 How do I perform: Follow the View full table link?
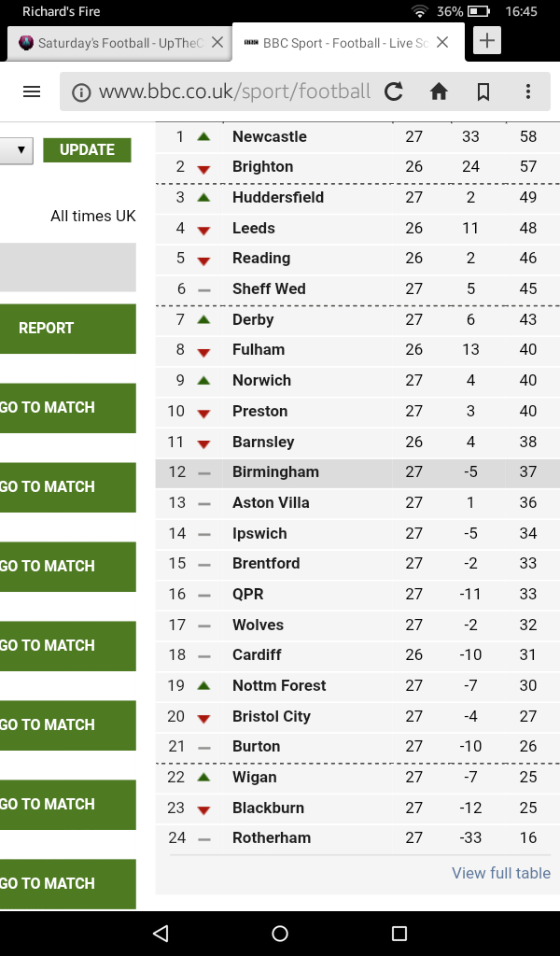[x=501, y=874]
